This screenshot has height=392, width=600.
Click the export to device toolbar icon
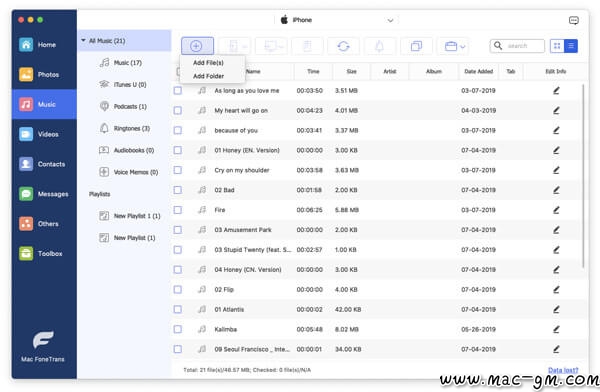pyautogui.click(x=234, y=46)
